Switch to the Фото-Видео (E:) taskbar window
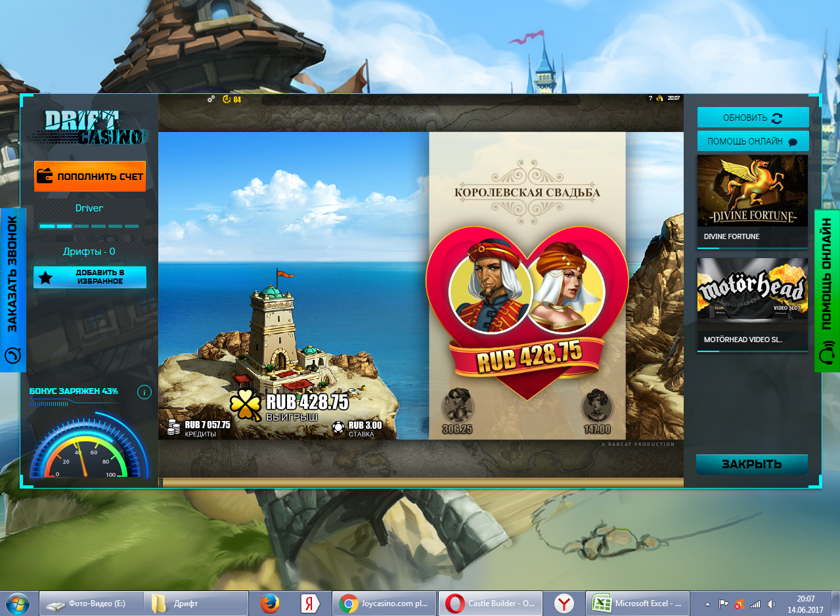This screenshot has width=840, height=616. coord(91,604)
